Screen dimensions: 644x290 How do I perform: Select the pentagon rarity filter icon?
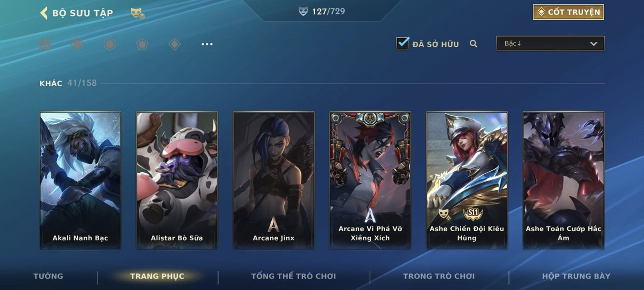(142, 44)
